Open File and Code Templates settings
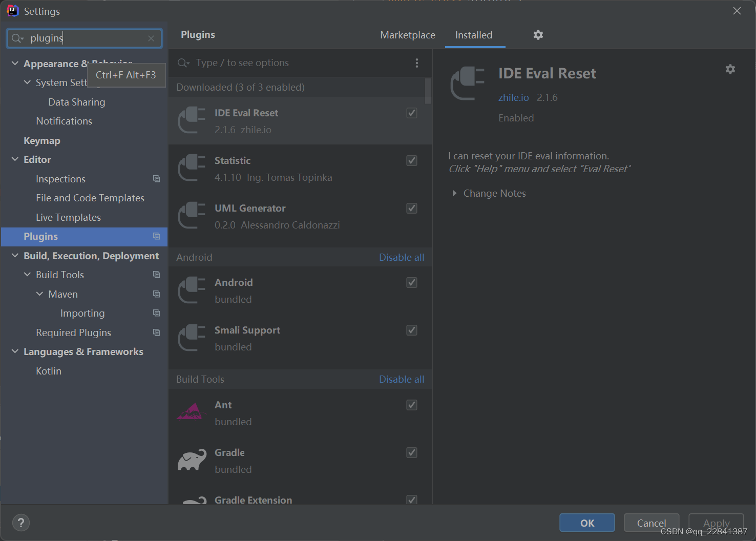The image size is (756, 541). 90,198
